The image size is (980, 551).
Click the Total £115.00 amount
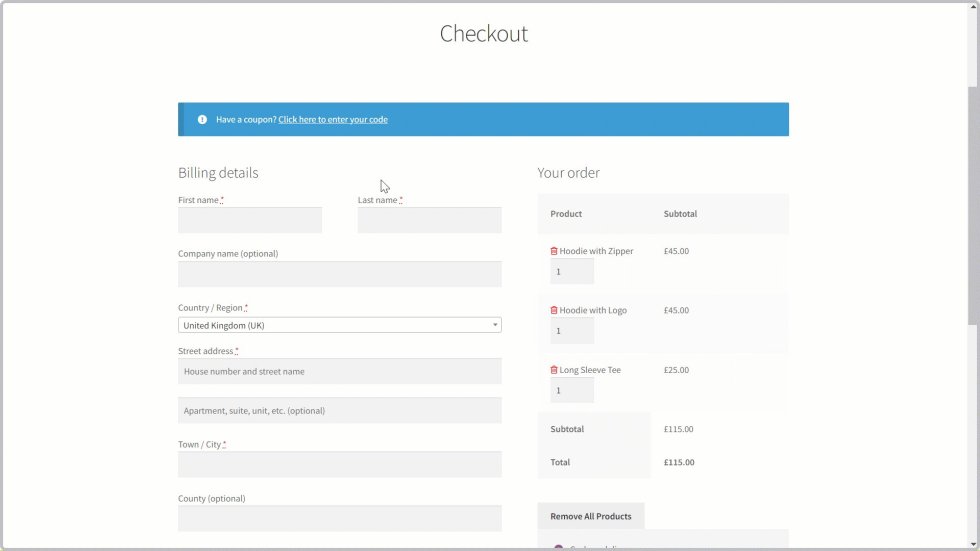click(x=679, y=462)
